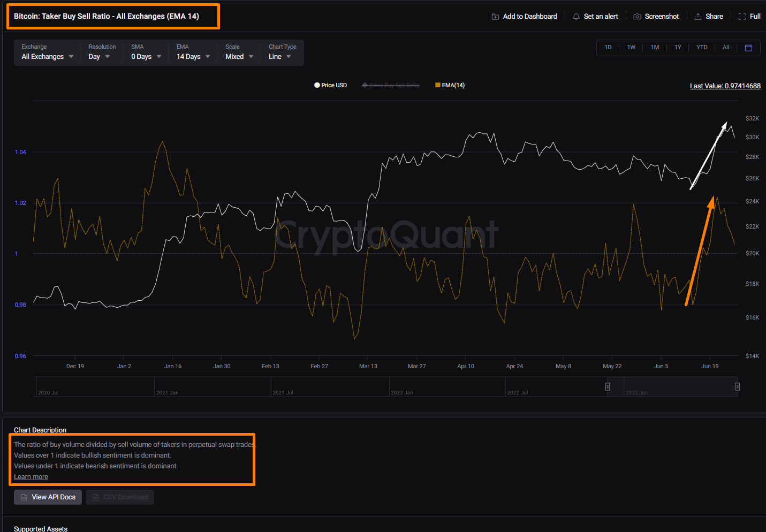This screenshot has height=532, width=766.
Task: Select the All time range
Action: click(726, 48)
